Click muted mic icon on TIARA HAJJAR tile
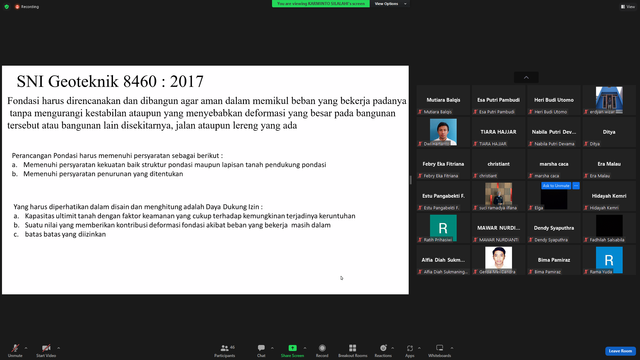 click(x=476, y=144)
